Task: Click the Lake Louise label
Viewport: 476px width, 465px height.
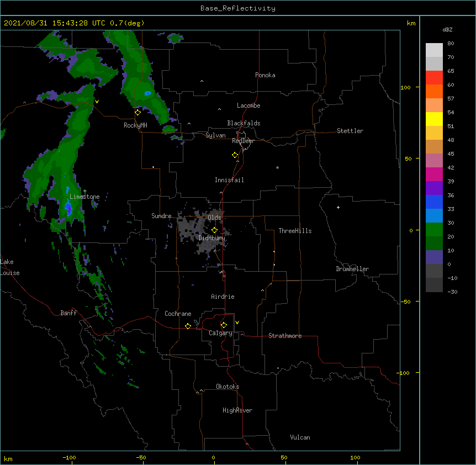Action: 10,267
